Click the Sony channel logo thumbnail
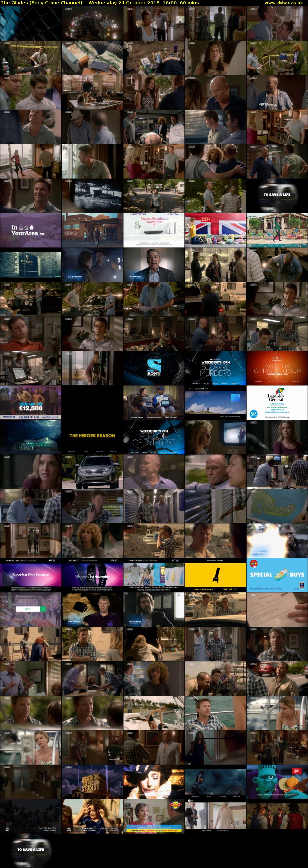This screenshot has width=308, height=868. [x=154, y=368]
